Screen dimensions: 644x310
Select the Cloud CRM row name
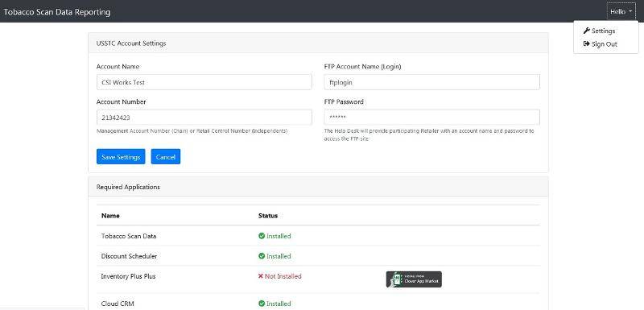(118, 304)
